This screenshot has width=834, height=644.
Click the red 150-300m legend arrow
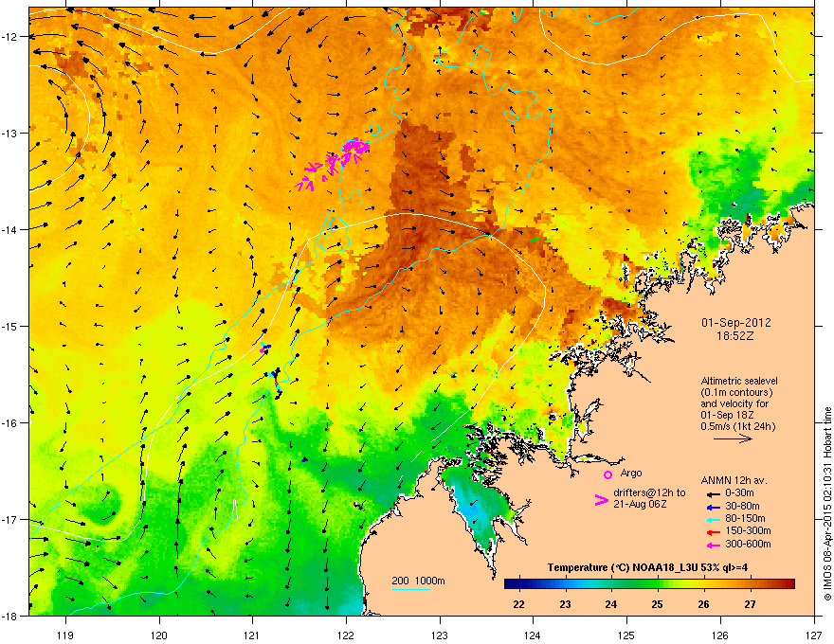pos(713,532)
